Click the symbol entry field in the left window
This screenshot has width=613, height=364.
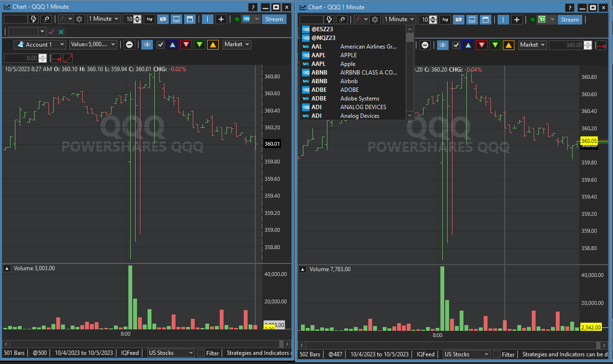point(16,19)
